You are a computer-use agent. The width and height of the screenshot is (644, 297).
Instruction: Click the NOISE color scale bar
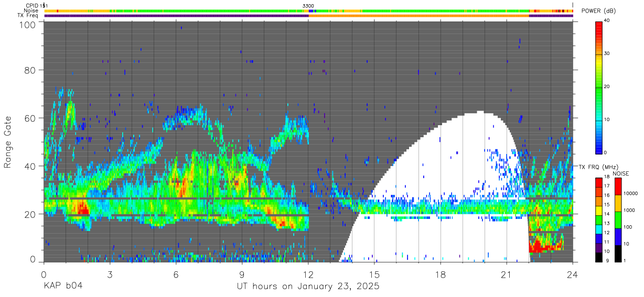(x=617, y=219)
